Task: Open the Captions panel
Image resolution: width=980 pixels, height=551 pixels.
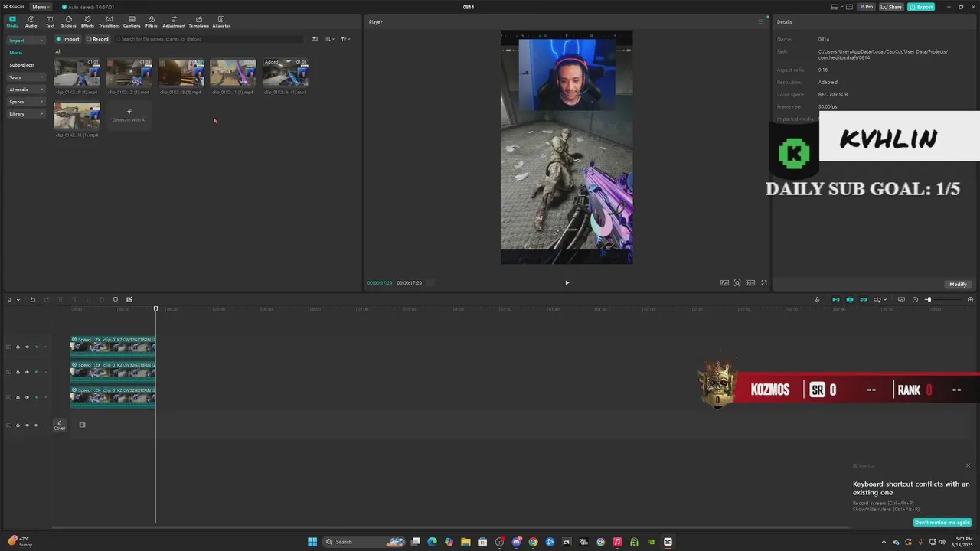Action: click(x=132, y=21)
